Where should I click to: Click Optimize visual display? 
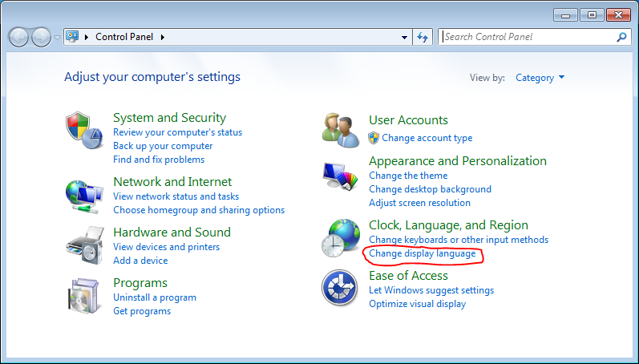click(x=417, y=304)
